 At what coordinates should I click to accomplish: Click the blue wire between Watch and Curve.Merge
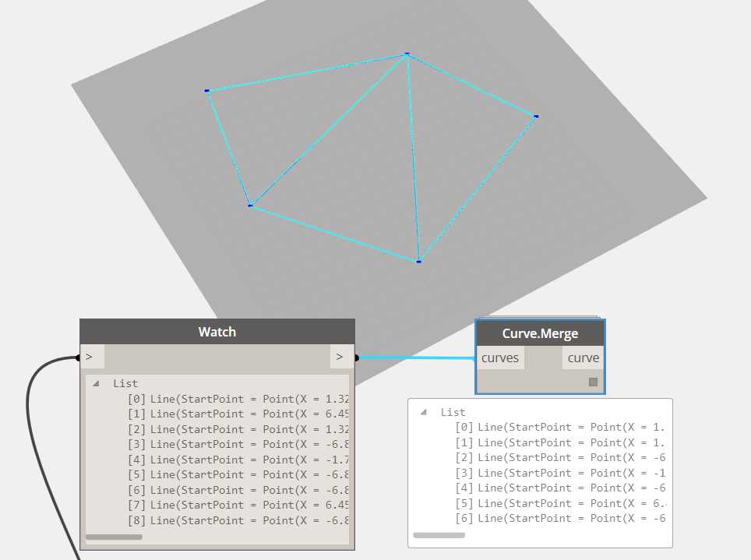[x=416, y=357]
